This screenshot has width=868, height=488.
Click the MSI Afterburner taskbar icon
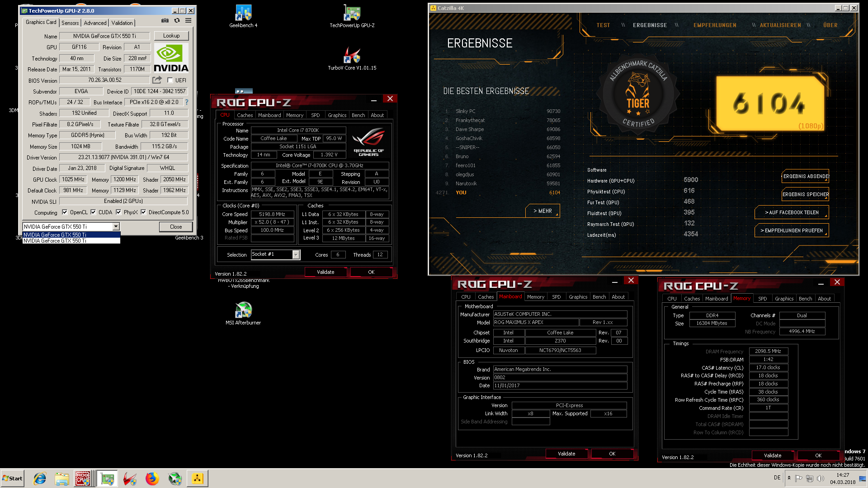point(175,479)
